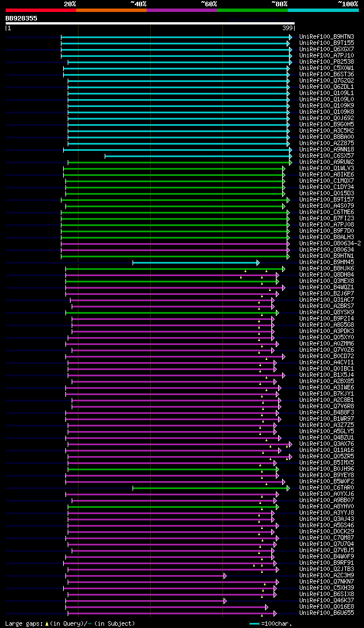This screenshot has height=628, width=364.
Task: Click the Large gaps legend text
Action: tap(70, 623)
